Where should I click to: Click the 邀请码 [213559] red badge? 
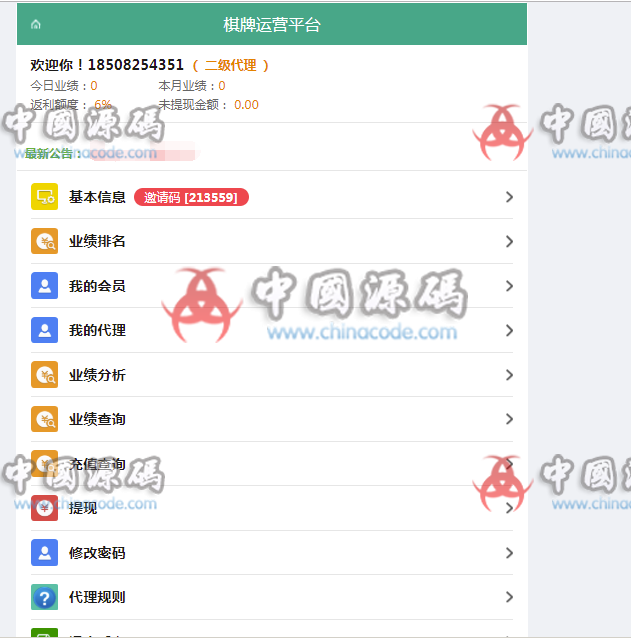tap(191, 197)
